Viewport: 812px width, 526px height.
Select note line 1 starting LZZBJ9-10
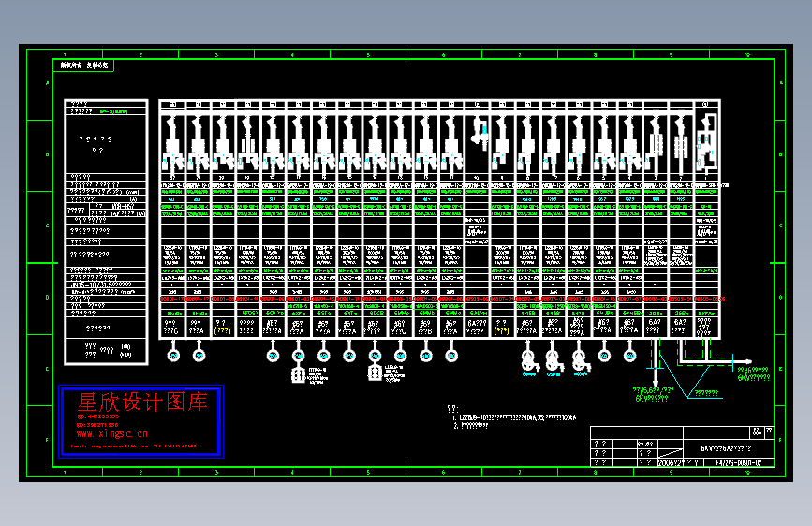[514, 417]
